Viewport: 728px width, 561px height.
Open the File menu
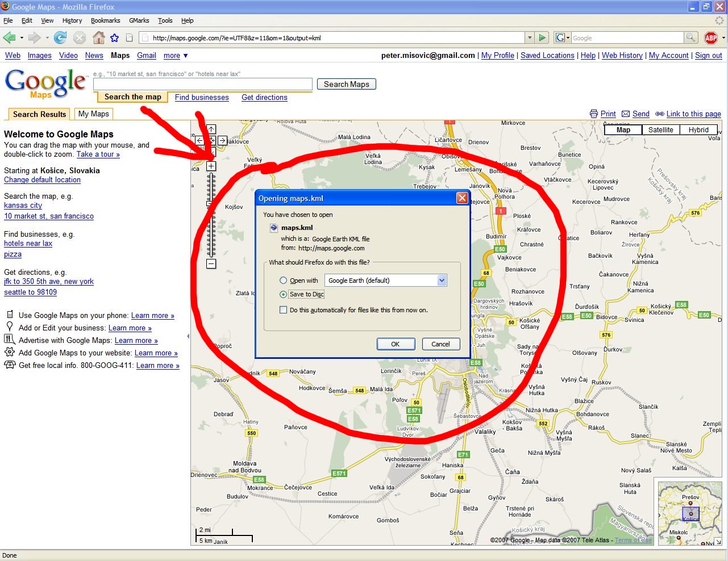tap(8, 20)
